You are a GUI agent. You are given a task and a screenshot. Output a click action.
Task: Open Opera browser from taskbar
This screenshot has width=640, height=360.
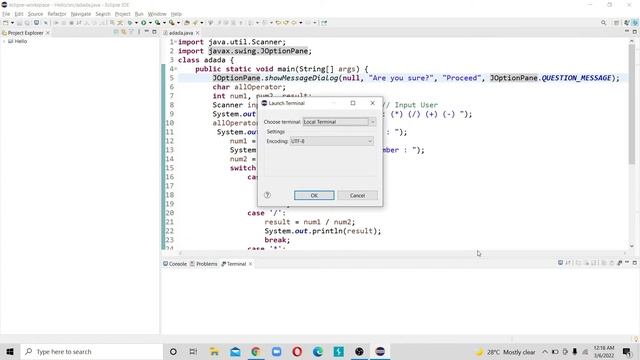click(297, 351)
